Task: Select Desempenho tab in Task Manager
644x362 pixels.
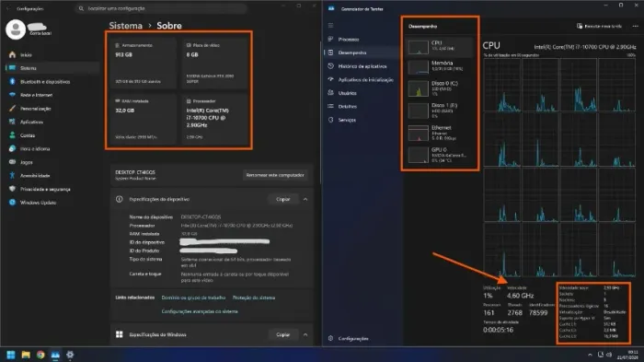Action: pyautogui.click(x=352, y=53)
